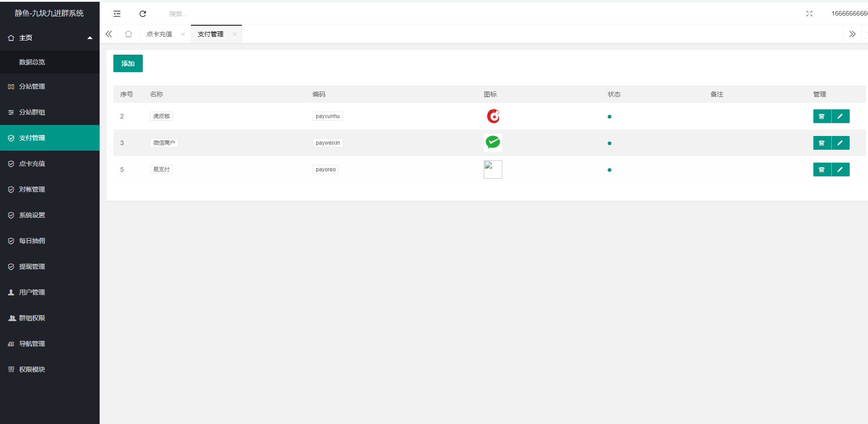Enter fullscreen mode via top-right icon

(809, 14)
